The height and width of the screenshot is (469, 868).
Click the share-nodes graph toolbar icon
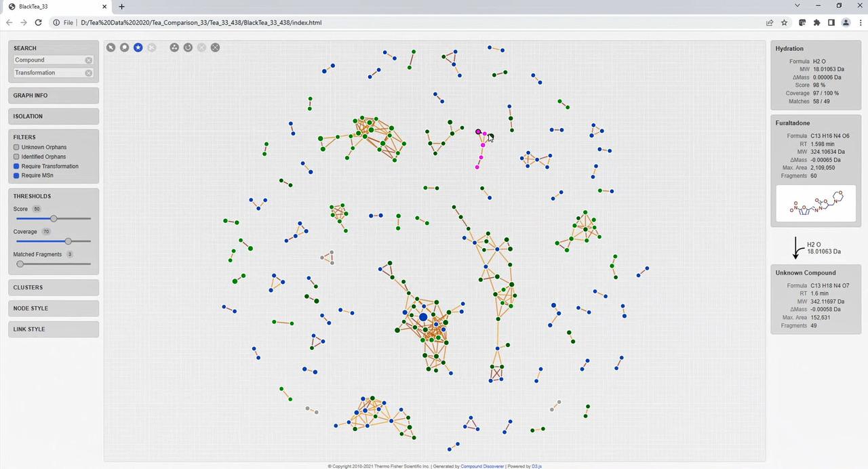174,47
